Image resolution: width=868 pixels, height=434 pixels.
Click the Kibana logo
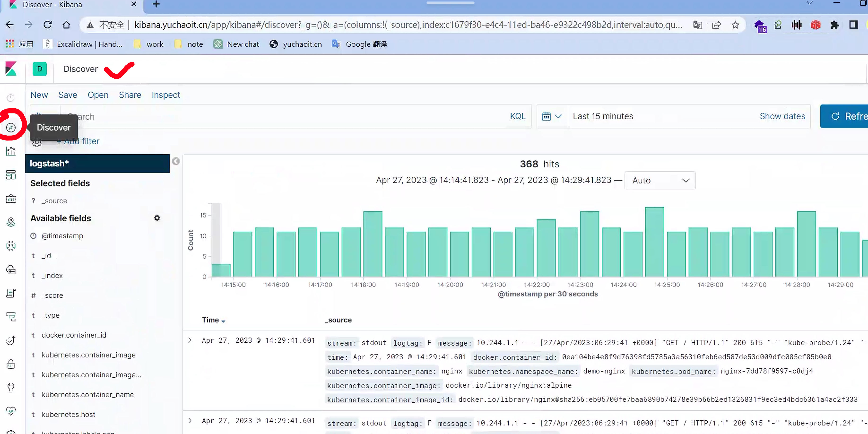pos(11,69)
